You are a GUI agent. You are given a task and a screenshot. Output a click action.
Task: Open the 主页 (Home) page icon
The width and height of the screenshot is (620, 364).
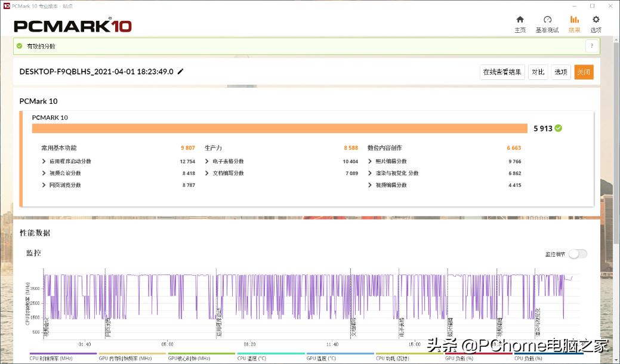520,22
